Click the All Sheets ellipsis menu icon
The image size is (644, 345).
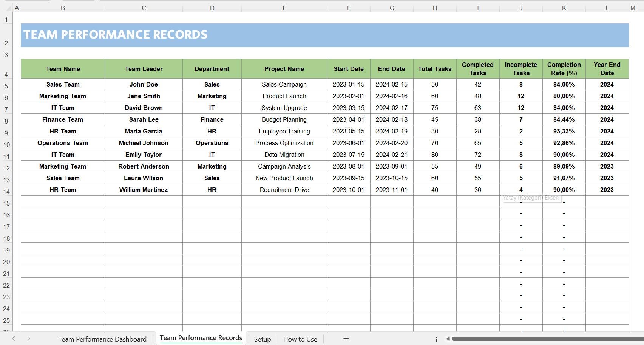[436, 339]
